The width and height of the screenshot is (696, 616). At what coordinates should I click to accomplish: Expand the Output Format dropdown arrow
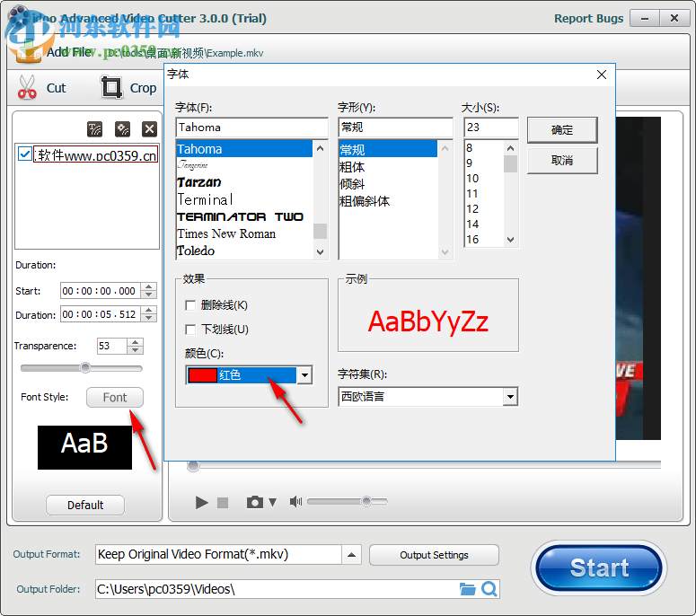click(x=351, y=555)
